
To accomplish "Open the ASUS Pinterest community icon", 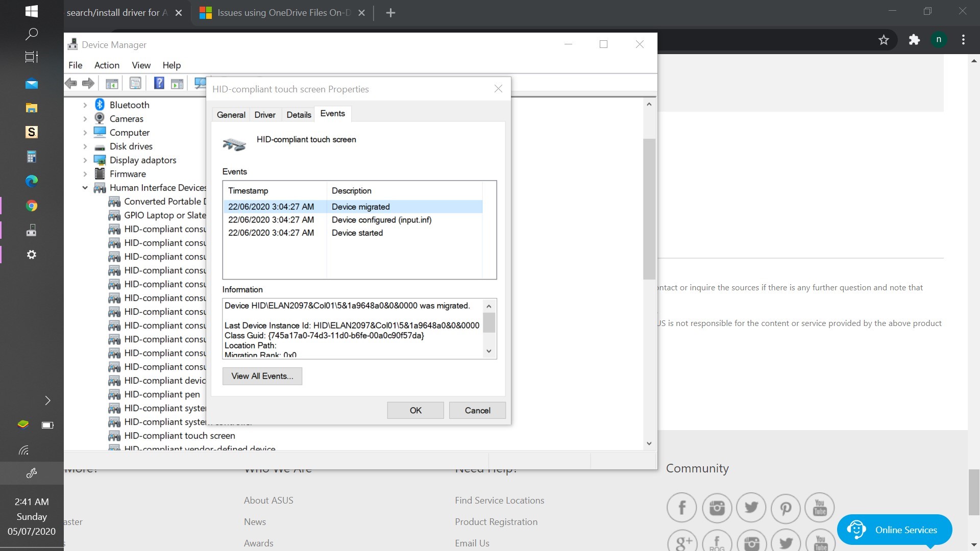I will 785,508.
